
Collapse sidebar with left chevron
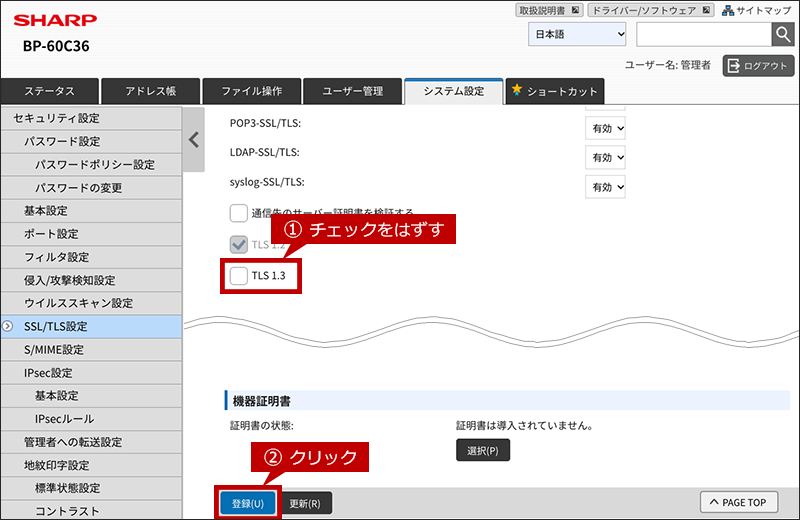pyautogui.click(x=194, y=139)
